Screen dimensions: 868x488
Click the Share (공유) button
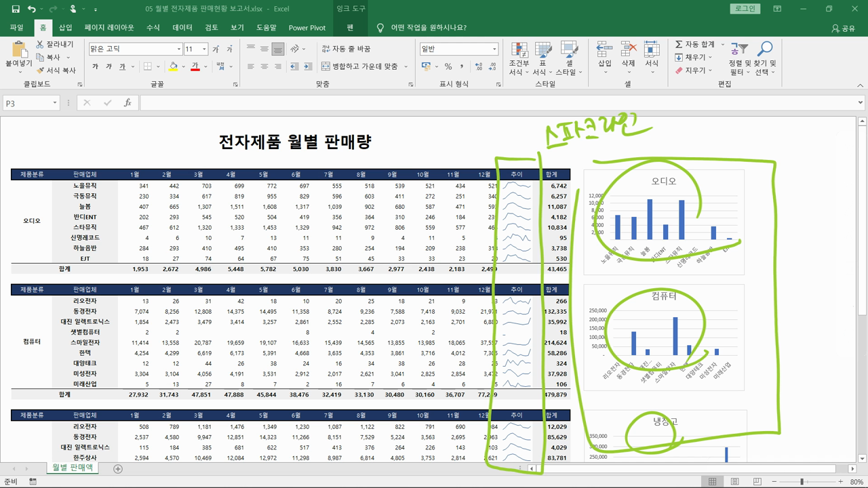click(844, 28)
